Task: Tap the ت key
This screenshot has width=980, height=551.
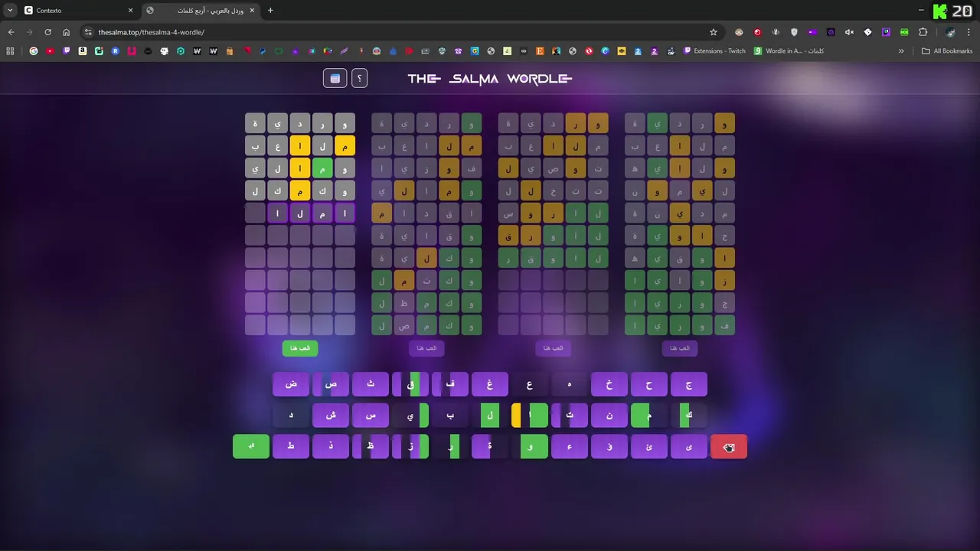Action: click(x=570, y=416)
